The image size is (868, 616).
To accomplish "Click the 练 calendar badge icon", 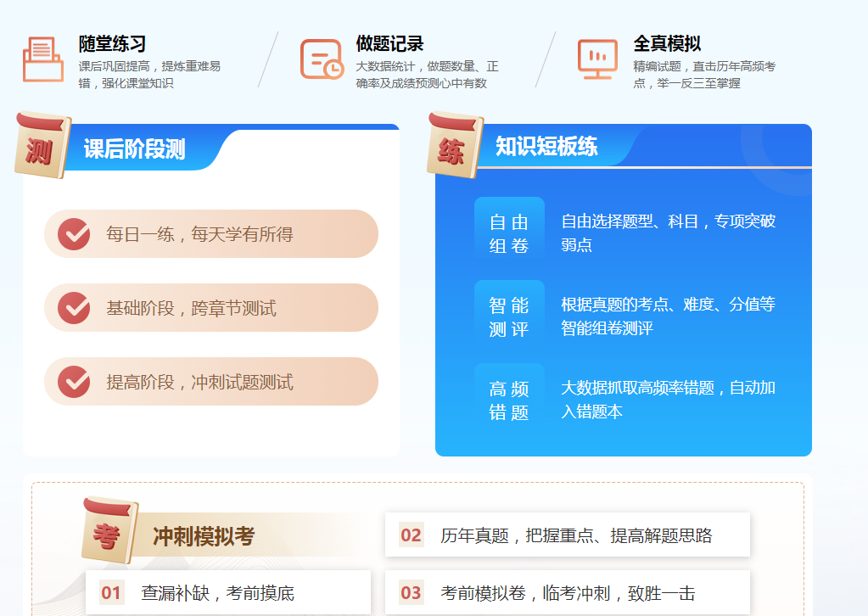I will [x=455, y=146].
